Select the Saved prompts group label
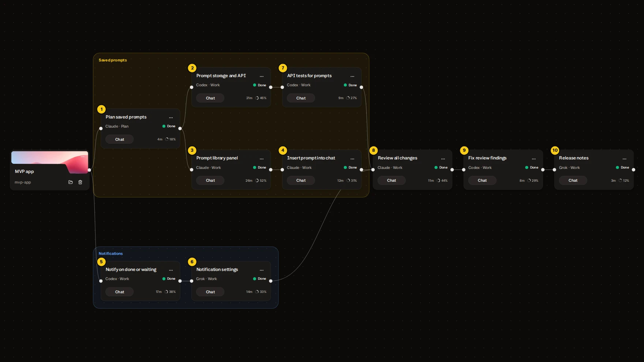The height and width of the screenshot is (362, 644). [x=113, y=60]
